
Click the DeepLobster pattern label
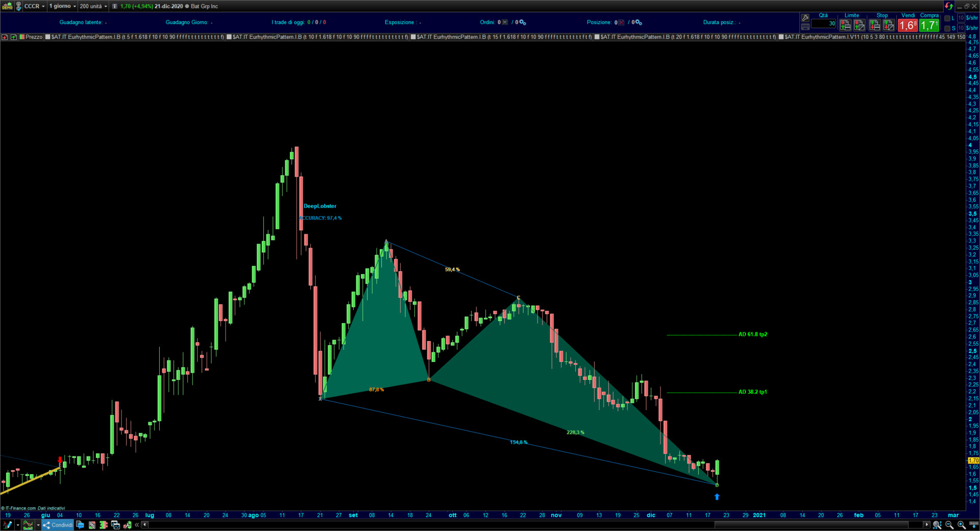click(x=320, y=206)
